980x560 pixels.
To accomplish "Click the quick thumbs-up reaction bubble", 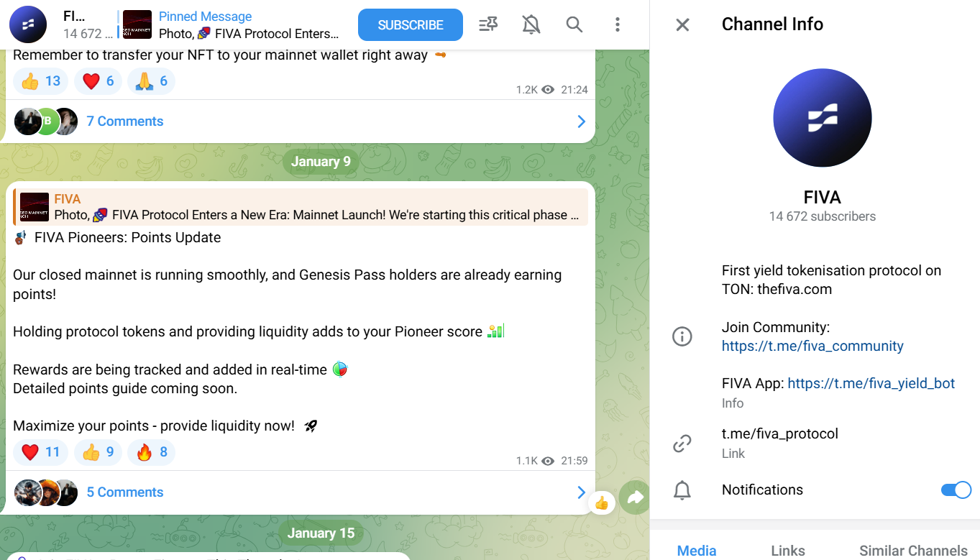I will [x=602, y=502].
